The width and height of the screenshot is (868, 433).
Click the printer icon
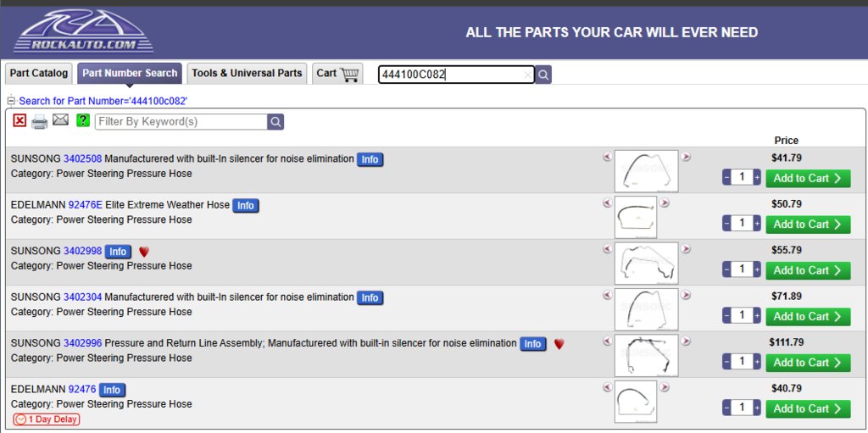pos(39,121)
